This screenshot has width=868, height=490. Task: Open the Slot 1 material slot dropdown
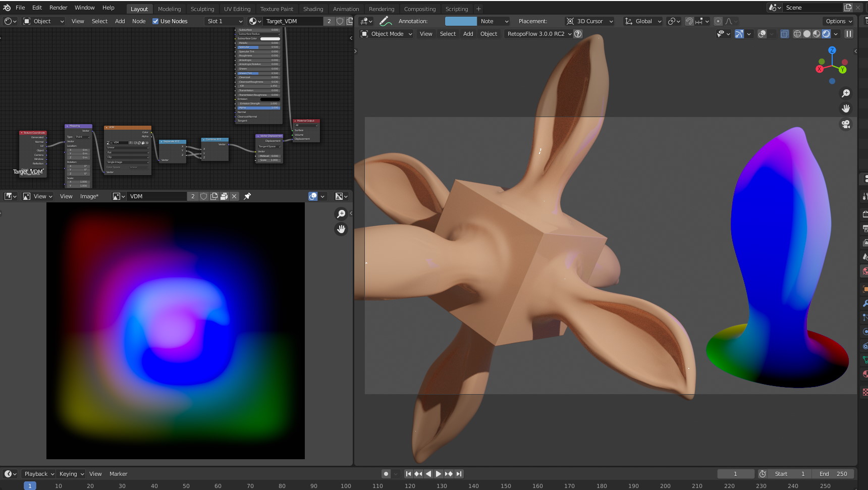225,21
